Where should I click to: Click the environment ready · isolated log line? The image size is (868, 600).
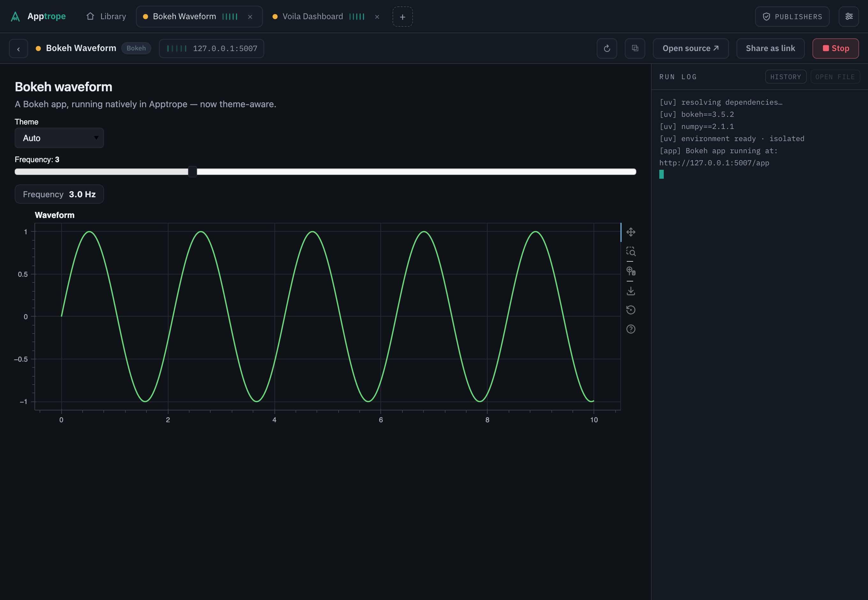(732, 138)
